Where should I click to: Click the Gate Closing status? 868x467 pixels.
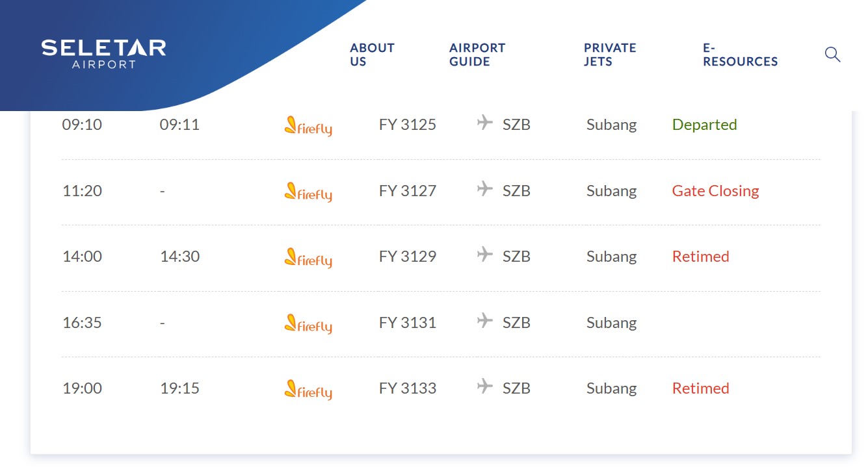coord(715,191)
